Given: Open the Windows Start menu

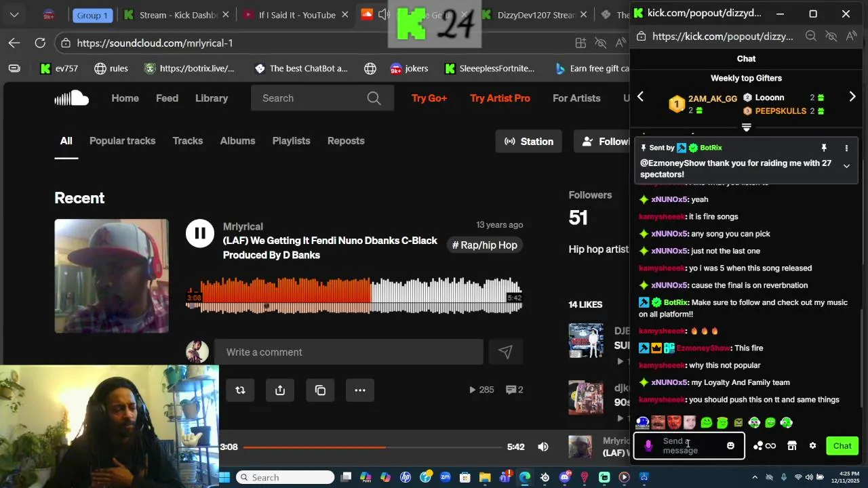Looking at the screenshot, I should tap(224, 477).
